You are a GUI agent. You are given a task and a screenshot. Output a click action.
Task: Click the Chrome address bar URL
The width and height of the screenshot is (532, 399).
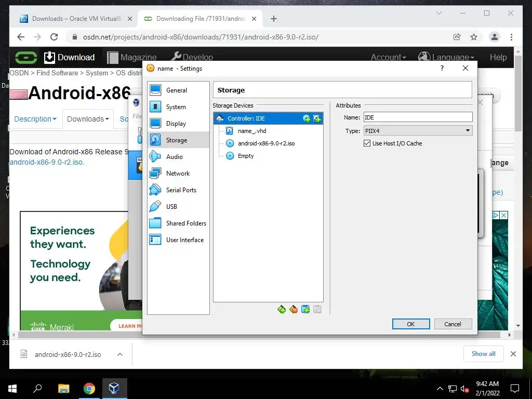tap(201, 37)
